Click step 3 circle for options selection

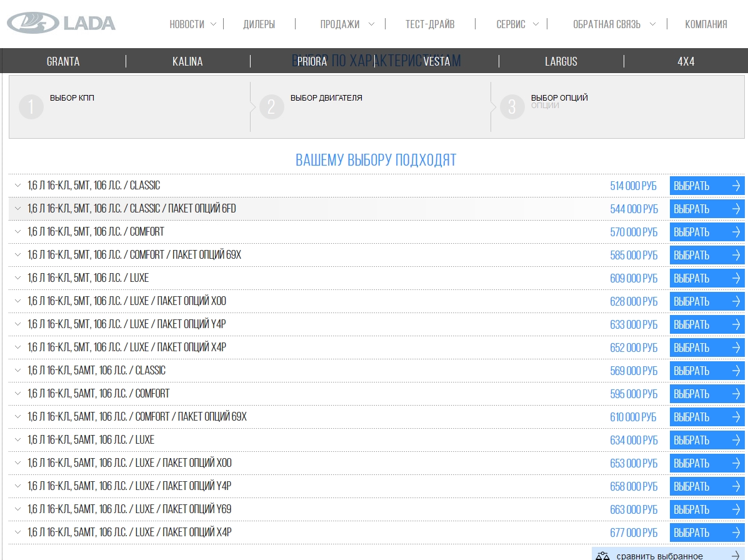point(512,107)
